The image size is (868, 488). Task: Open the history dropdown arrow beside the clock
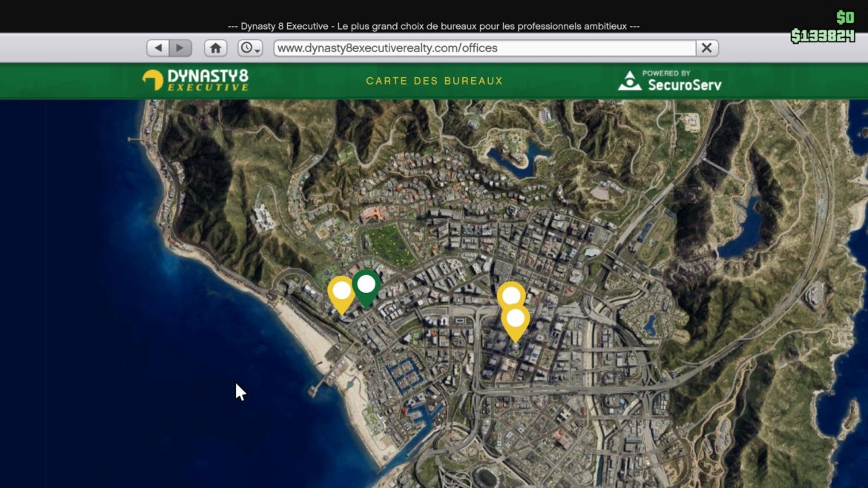[x=256, y=50]
